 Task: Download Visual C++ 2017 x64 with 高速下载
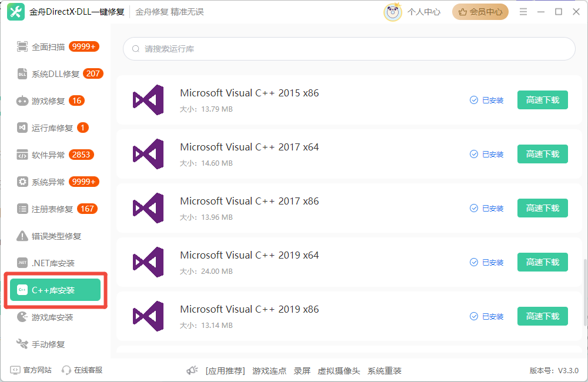(543, 154)
